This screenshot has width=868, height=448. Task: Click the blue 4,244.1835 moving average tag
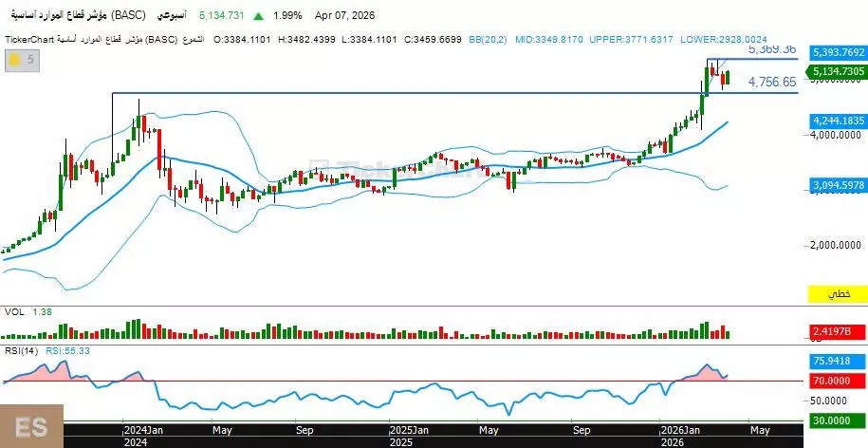(x=838, y=121)
